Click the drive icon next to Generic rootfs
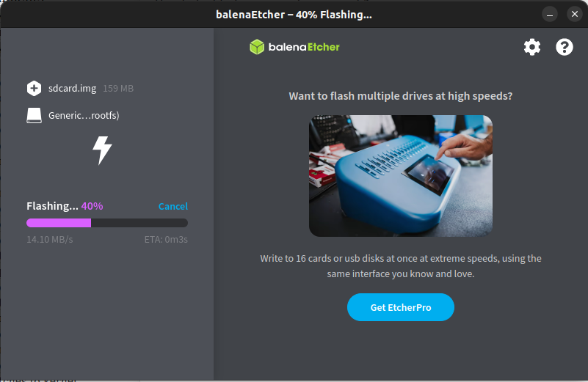588x382 pixels. pos(34,115)
